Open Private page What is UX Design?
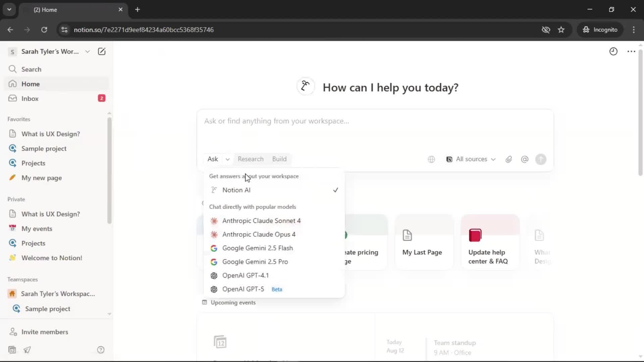 coord(56,214)
